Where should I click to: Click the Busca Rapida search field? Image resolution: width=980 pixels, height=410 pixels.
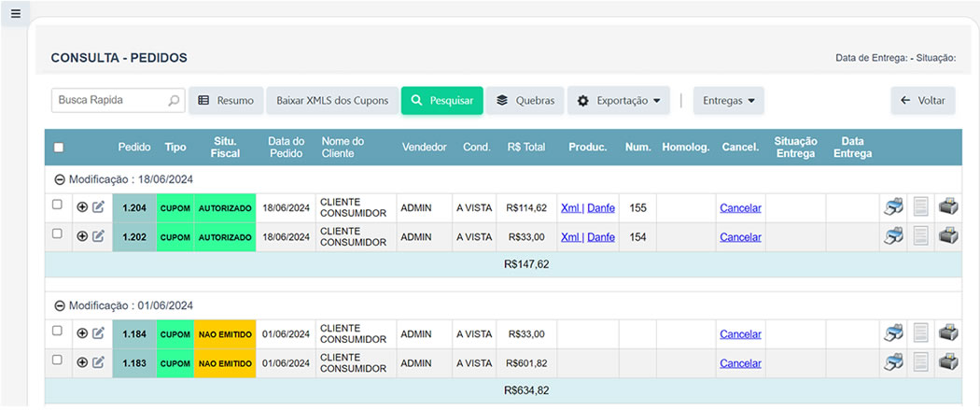107,101
